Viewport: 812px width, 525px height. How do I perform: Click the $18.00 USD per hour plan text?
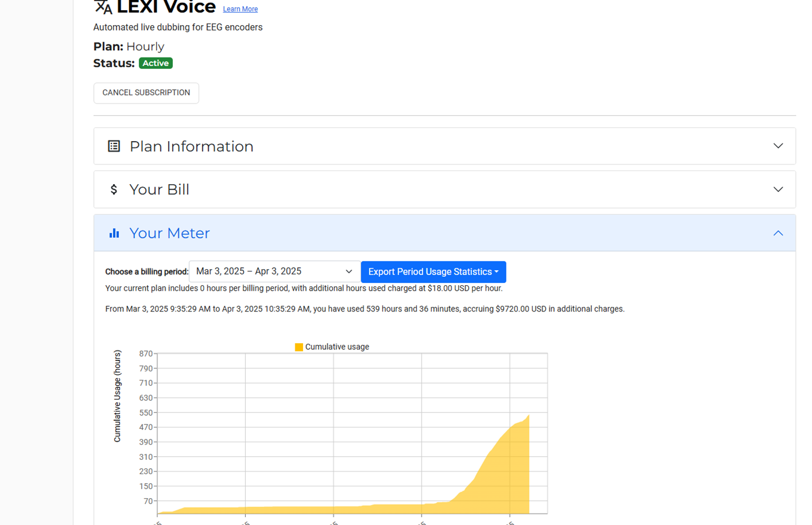tap(304, 288)
